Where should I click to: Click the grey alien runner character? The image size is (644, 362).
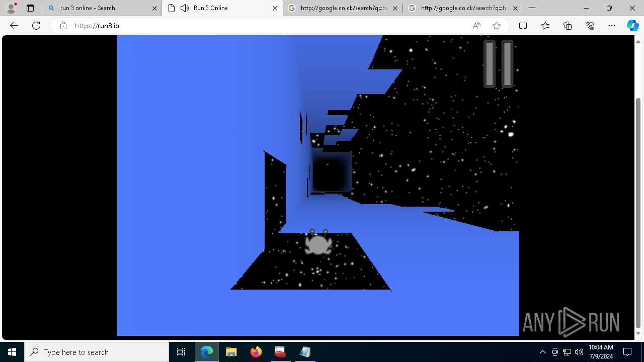(318, 242)
